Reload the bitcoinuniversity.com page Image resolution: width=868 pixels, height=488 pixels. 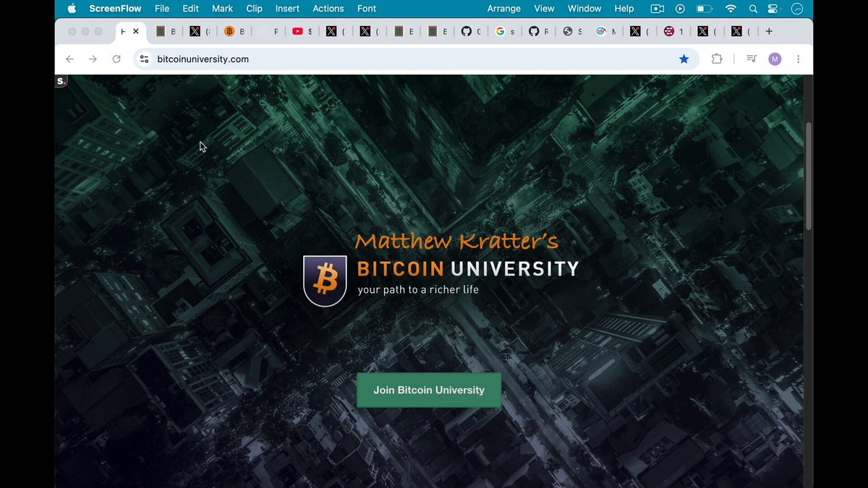click(x=116, y=59)
